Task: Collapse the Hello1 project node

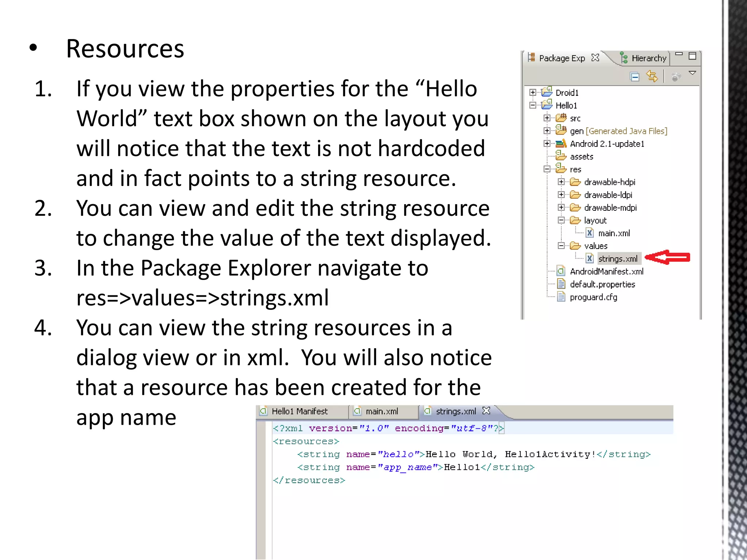Action: (x=533, y=105)
